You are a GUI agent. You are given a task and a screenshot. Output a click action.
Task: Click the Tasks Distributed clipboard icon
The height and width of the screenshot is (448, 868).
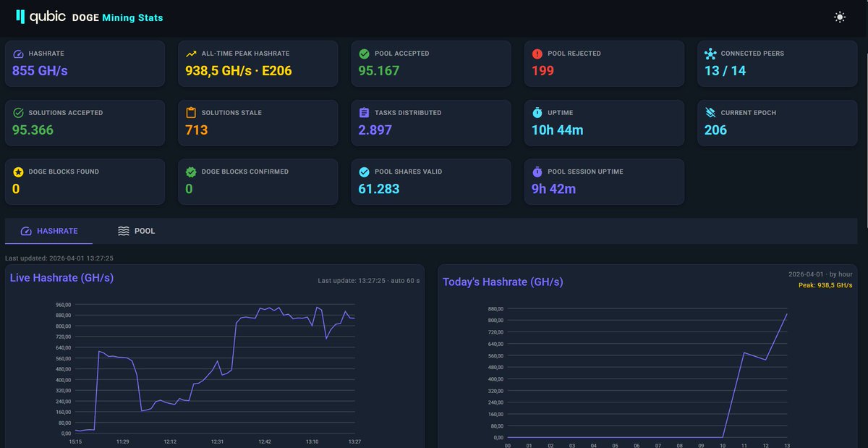click(x=365, y=113)
